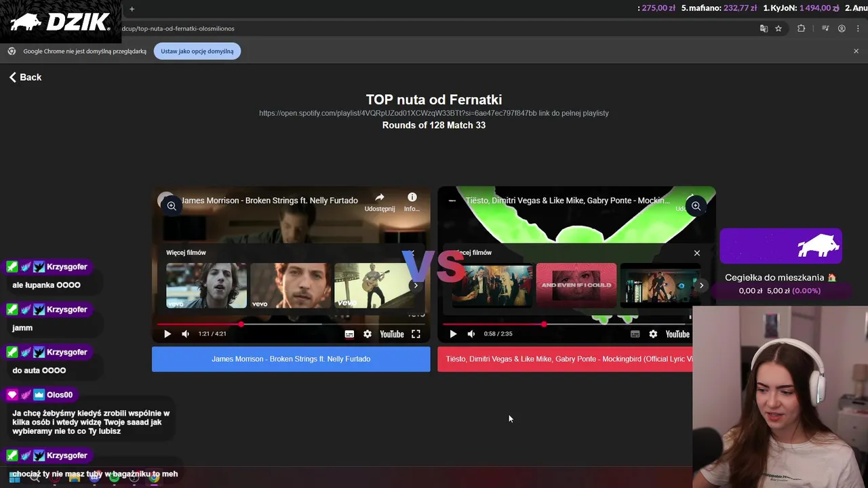Open first suggested thumbnail in right video

point(492,285)
